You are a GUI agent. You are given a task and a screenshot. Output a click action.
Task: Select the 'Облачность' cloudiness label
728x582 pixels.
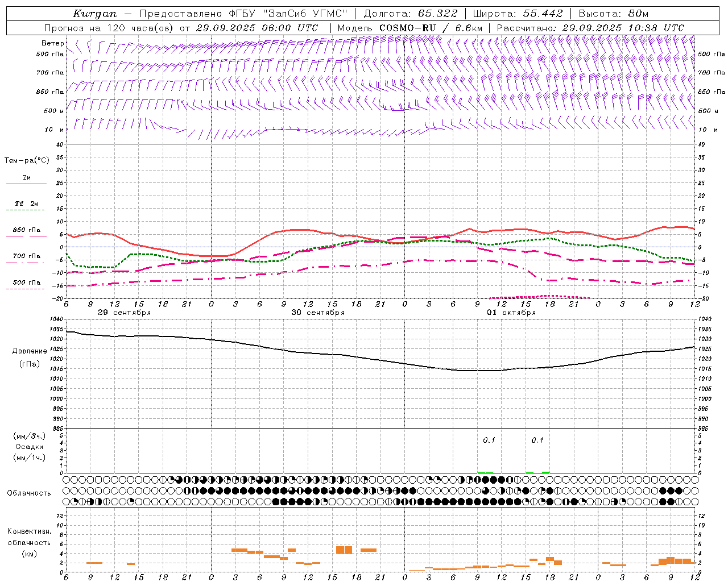(29, 493)
